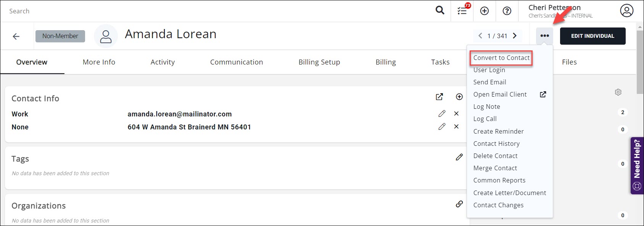Open the help question mark icon

coord(507,11)
